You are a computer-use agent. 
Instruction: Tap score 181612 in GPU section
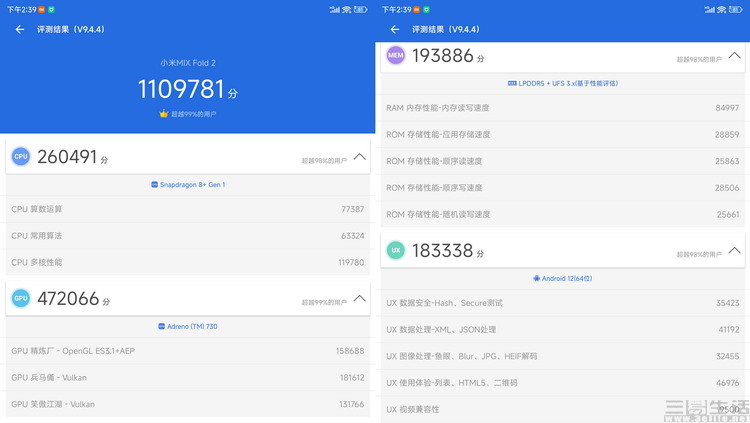tap(352, 378)
